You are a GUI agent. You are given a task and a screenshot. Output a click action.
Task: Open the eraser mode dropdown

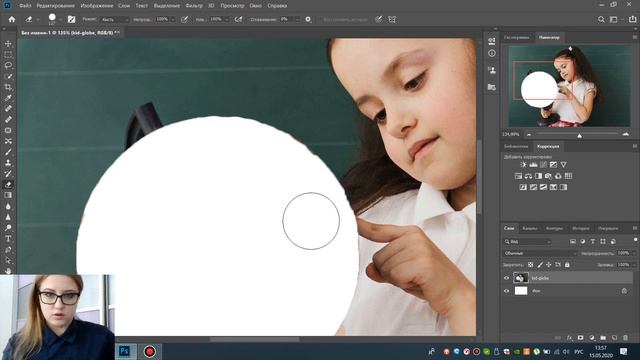tap(115, 19)
